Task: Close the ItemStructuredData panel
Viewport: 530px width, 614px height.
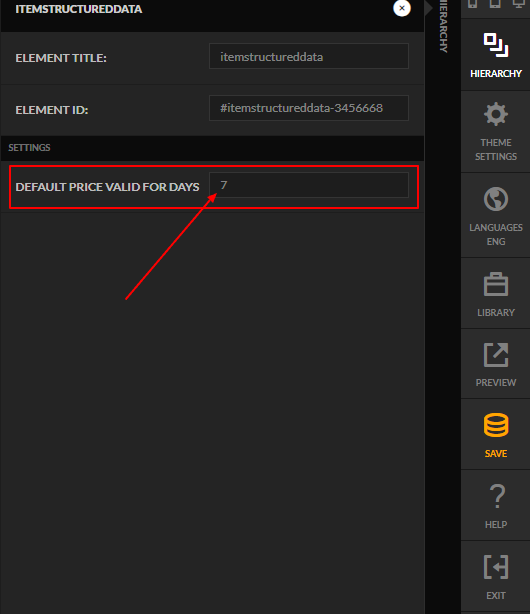Action: (x=402, y=8)
